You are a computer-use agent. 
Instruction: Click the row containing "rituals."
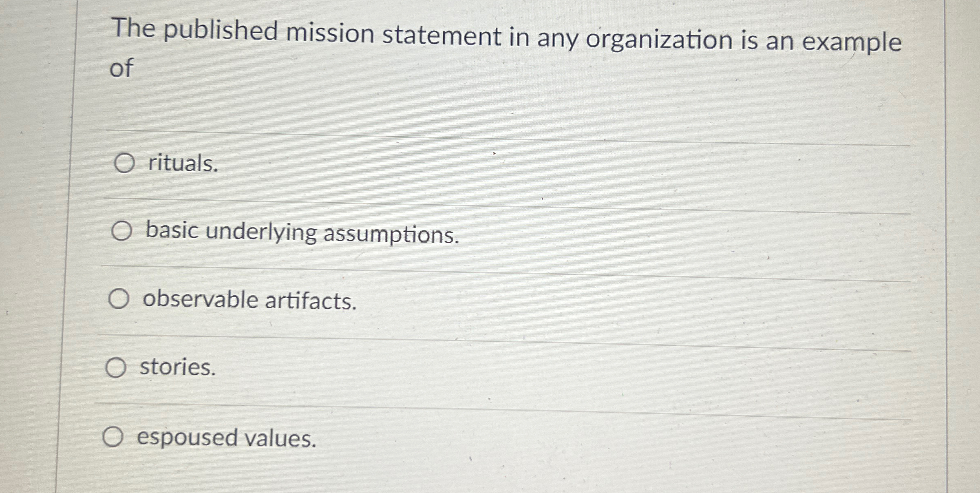tap(489, 165)
